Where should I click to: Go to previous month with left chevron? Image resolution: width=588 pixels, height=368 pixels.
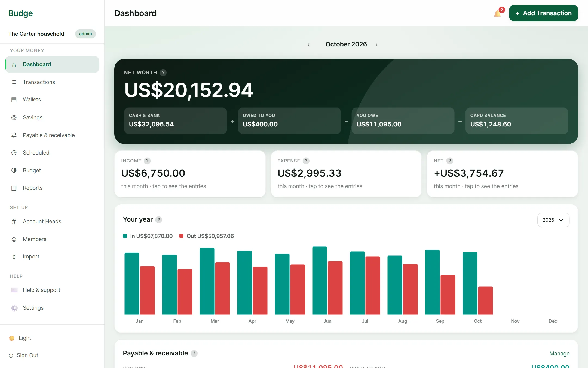[309, 44]
